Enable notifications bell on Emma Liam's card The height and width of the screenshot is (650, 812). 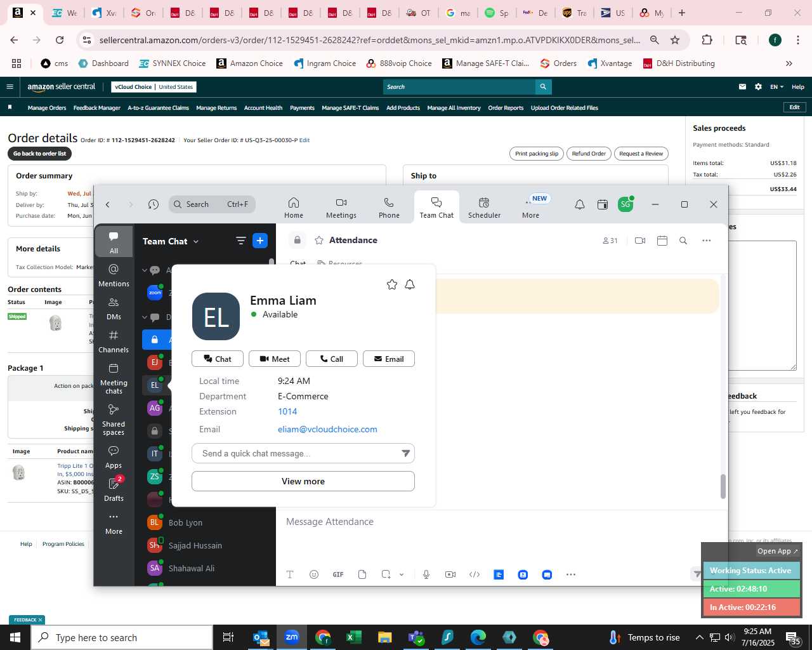click(x=410, y=284)
